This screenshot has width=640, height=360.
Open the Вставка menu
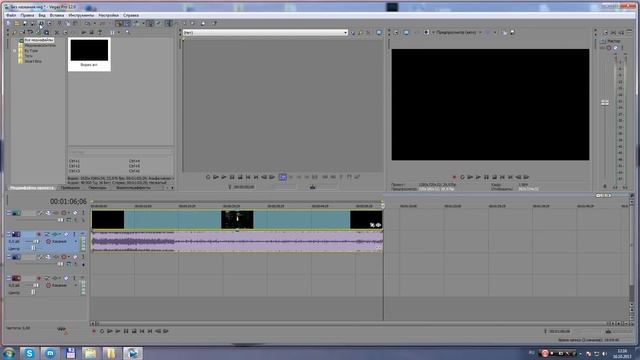57,15
